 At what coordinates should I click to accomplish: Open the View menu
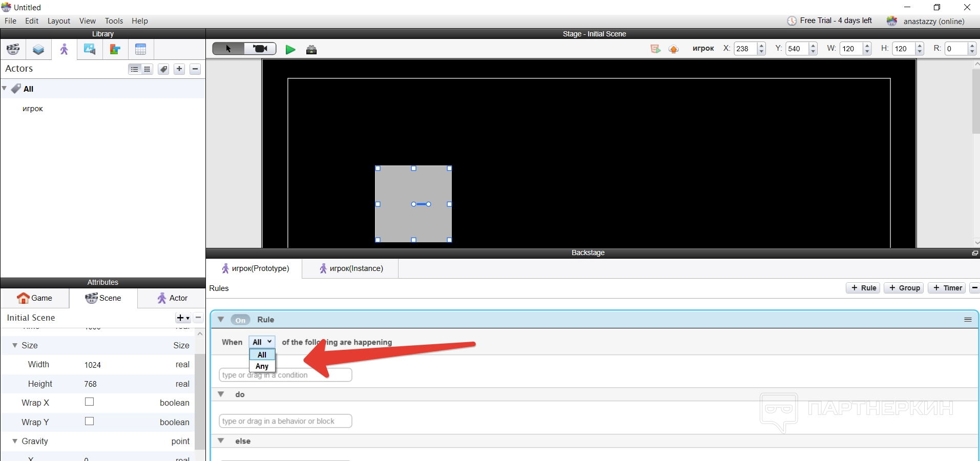click(x=88, y=21)
